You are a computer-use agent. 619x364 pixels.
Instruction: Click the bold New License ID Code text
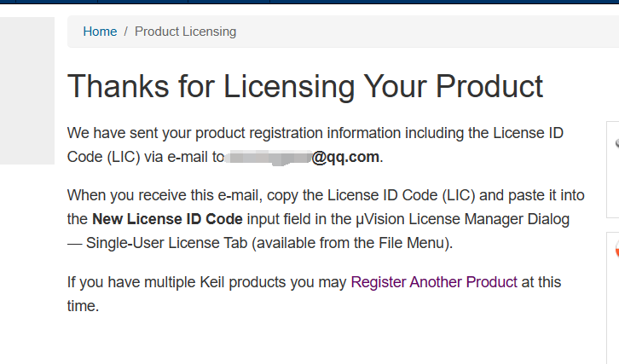pyautogui.click(x=167, y=219)
